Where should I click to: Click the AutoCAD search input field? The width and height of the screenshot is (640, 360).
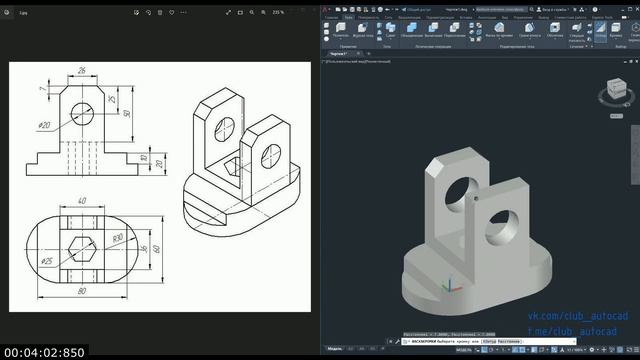502,9
